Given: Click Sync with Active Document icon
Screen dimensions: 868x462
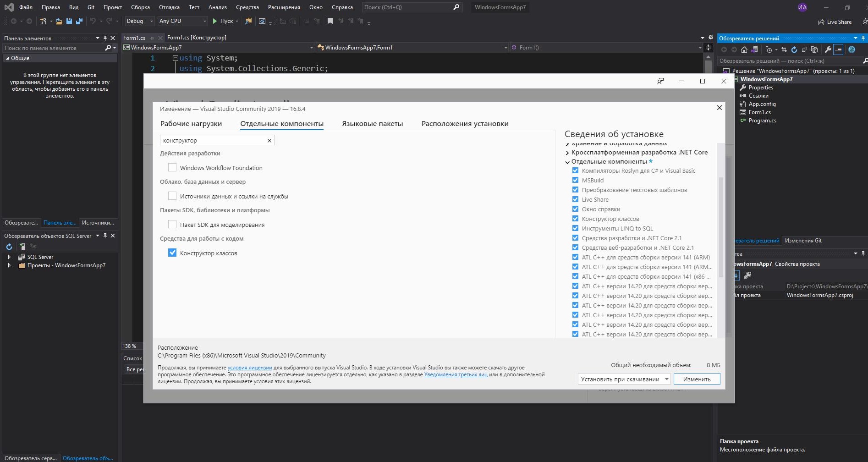Looking at the screenshot, I should tap(784, 49).
